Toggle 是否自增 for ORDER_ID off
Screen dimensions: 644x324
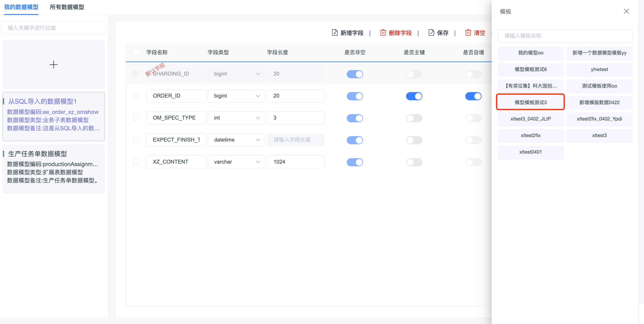tap(473, 96)
